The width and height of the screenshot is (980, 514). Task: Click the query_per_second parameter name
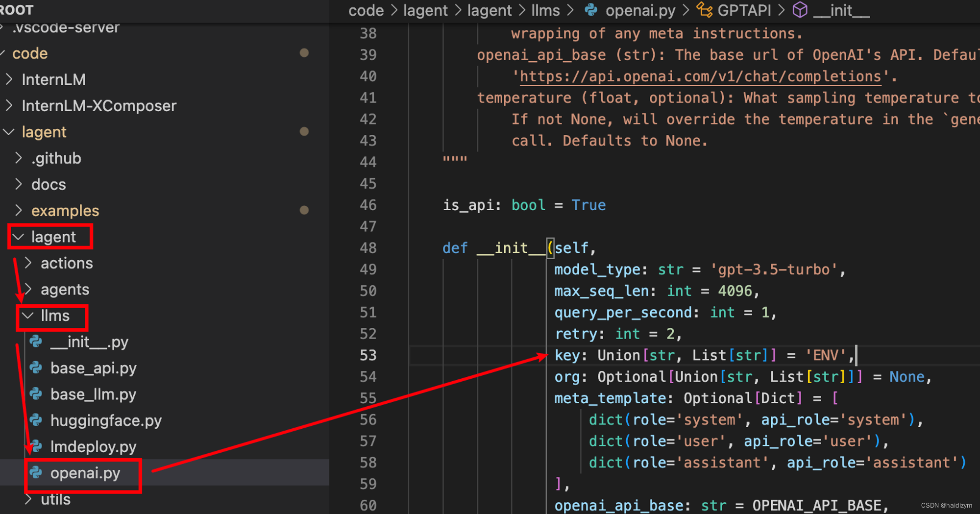coord(623,313)
